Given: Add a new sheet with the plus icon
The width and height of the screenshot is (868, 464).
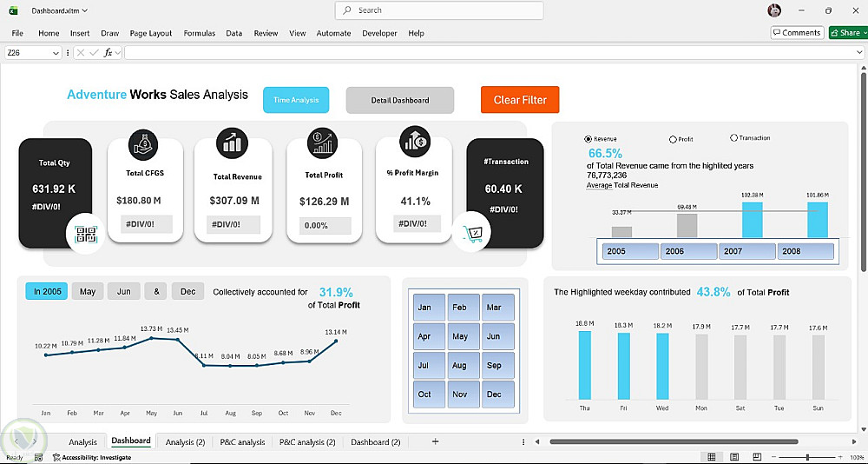Looking at the screenshot, I should point(435,441).
